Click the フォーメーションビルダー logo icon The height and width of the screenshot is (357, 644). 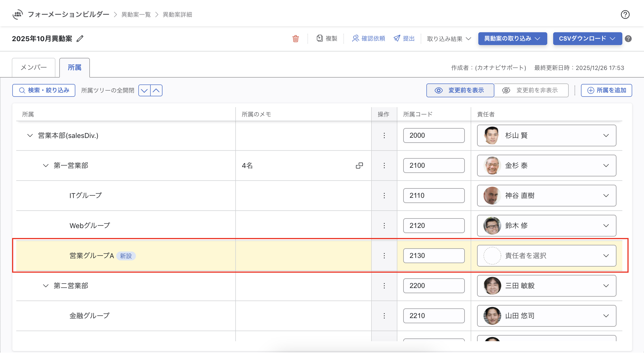click(18, 14)
